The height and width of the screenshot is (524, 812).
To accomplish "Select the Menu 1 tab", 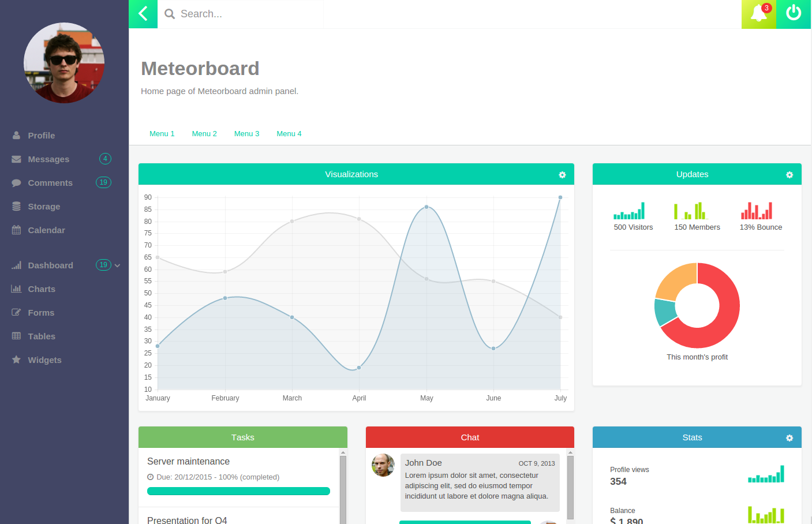I will pyautogui.click(x=162, y=134).
